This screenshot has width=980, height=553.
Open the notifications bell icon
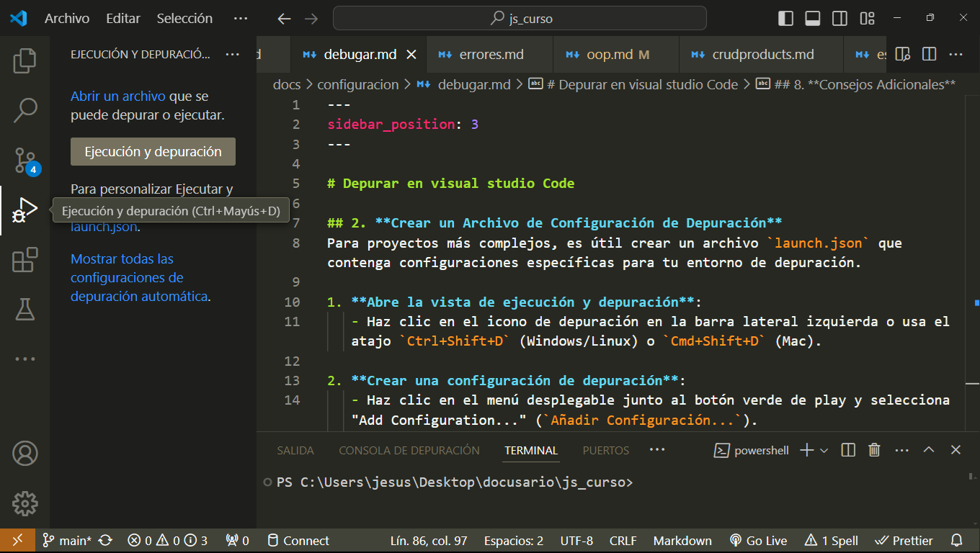coord(957,541)
